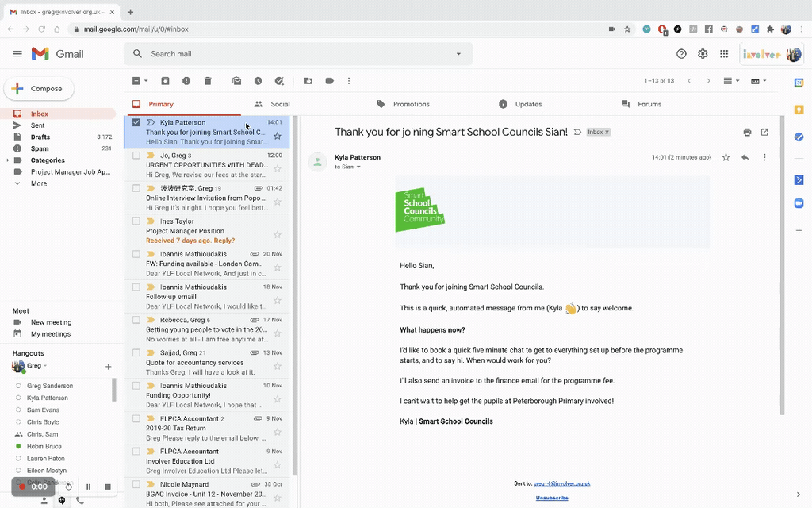Open the Gmail settings gear

(703, 53)
